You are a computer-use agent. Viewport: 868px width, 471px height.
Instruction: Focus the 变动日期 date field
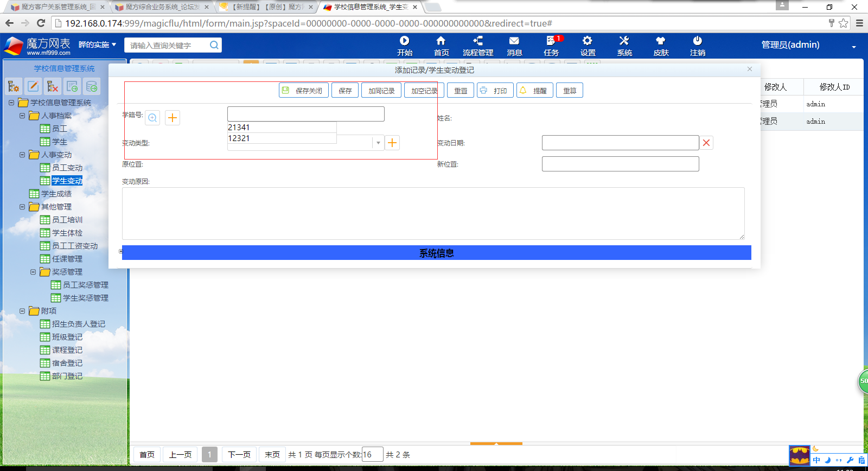(621, 143)
